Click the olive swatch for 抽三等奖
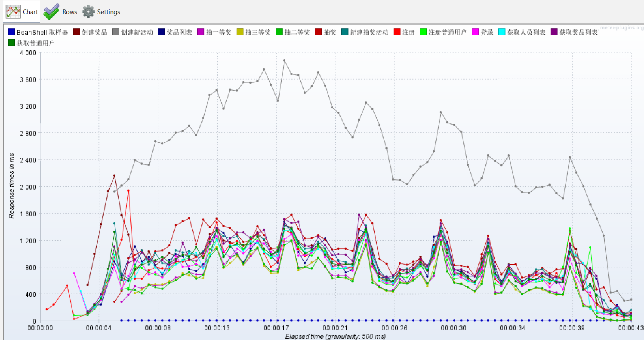 (x=240, y=32)
